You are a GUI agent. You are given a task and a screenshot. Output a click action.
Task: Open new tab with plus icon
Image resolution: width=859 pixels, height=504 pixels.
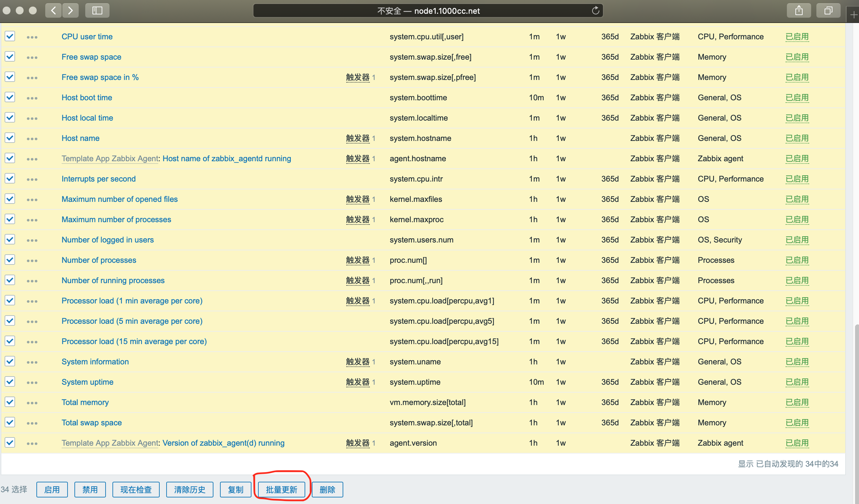tap(853, 15)
